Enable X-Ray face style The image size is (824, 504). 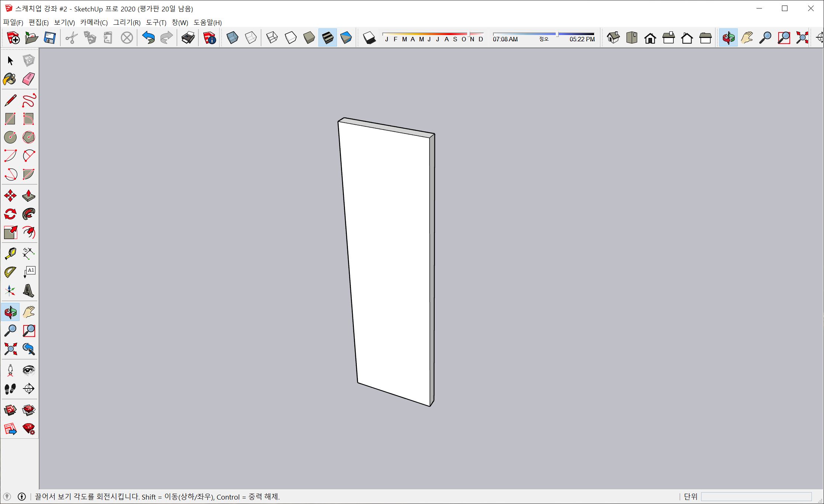(x=232, y=38)
